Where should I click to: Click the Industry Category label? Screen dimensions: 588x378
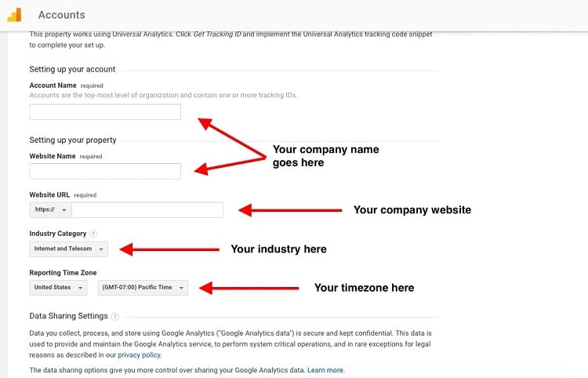pyautogui.click(x=58, y=233)
